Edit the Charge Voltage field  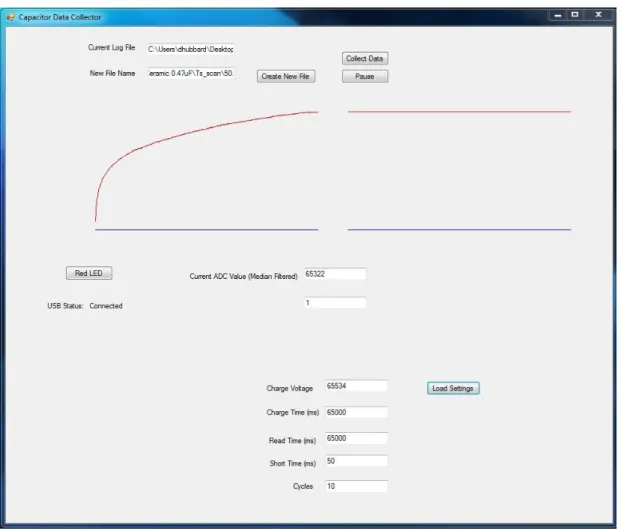[356, 386]
